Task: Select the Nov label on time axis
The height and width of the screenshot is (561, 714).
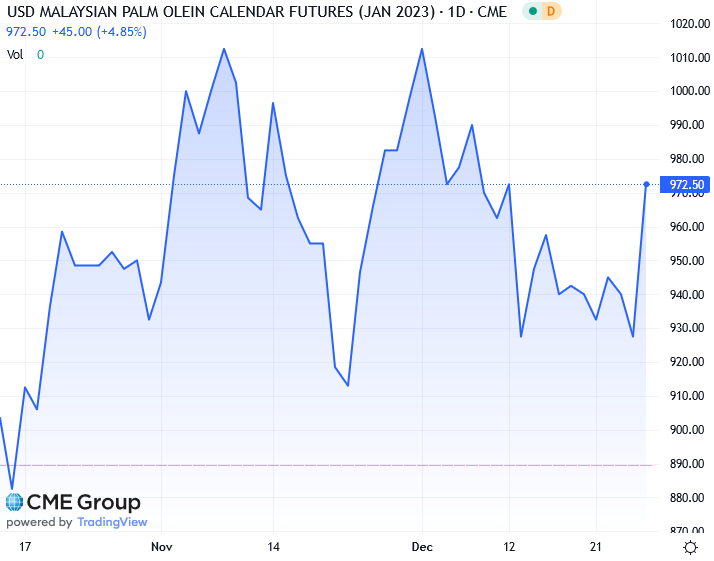Action: (x=162, y=547)
